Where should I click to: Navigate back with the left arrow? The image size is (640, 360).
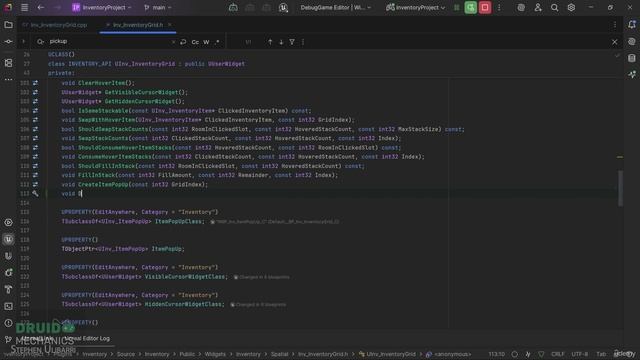pos(40,7)
